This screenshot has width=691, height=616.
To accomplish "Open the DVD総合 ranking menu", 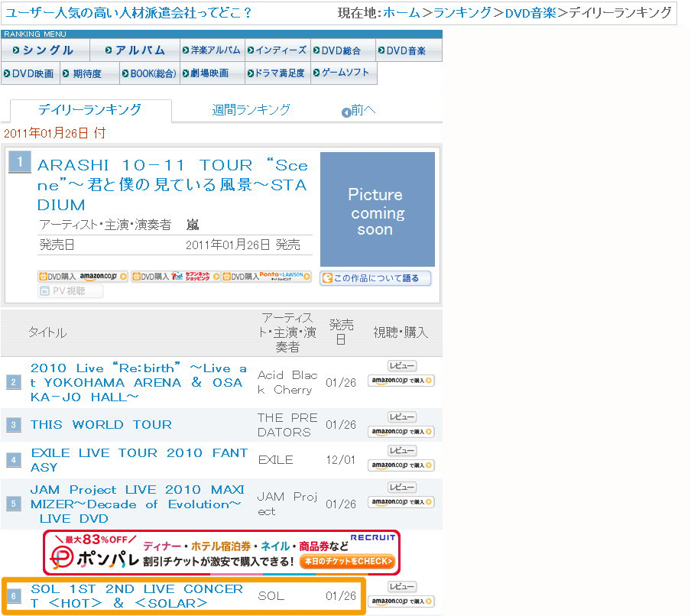I will pyautogui.click(x=343, y=50).
